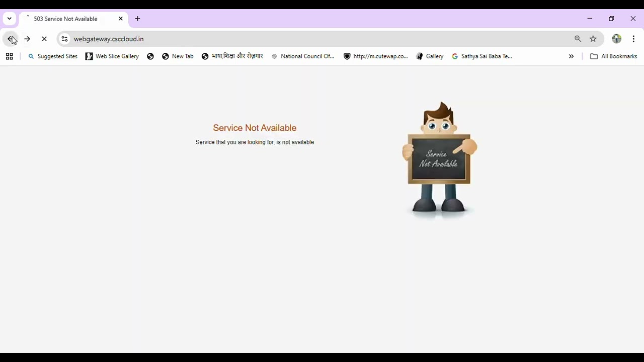
Task: Select the 503 Service Not Available tab
Action: tap(74, 19)
